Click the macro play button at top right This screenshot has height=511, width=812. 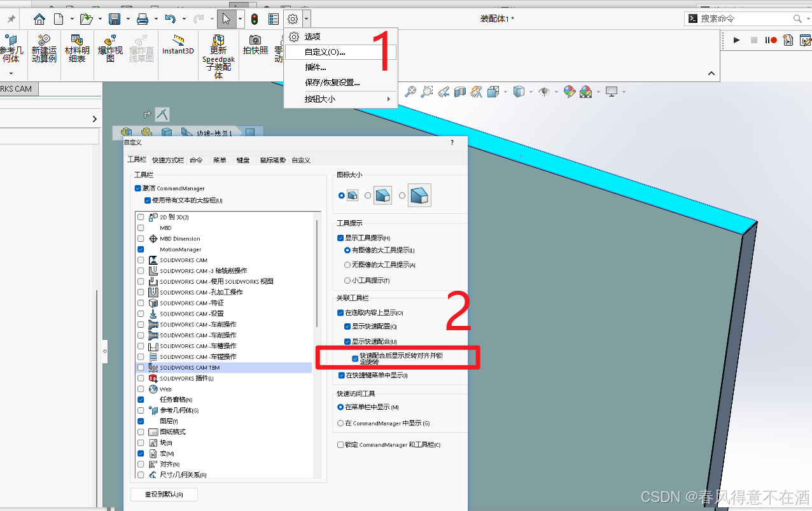click(736, 40)
